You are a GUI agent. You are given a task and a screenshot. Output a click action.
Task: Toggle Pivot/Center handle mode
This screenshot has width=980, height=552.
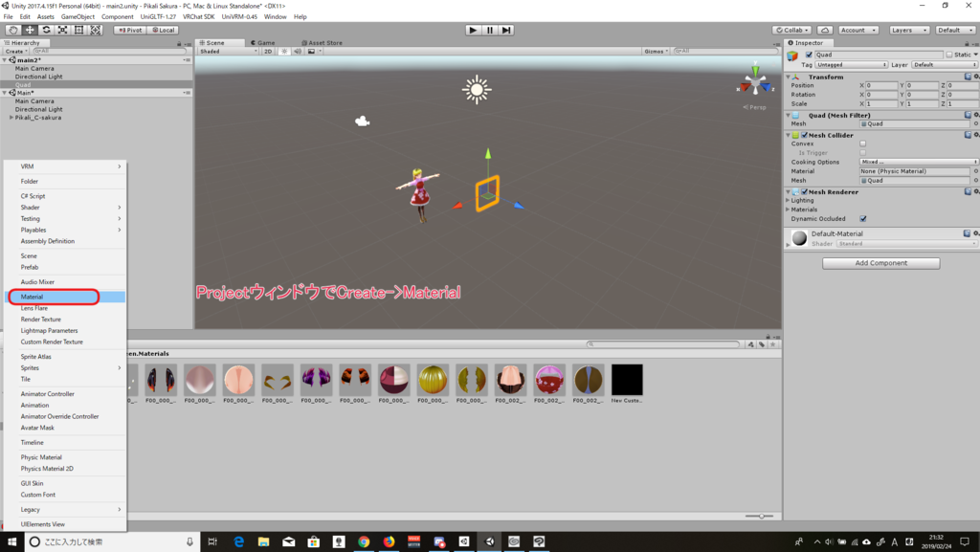(130, 30)
